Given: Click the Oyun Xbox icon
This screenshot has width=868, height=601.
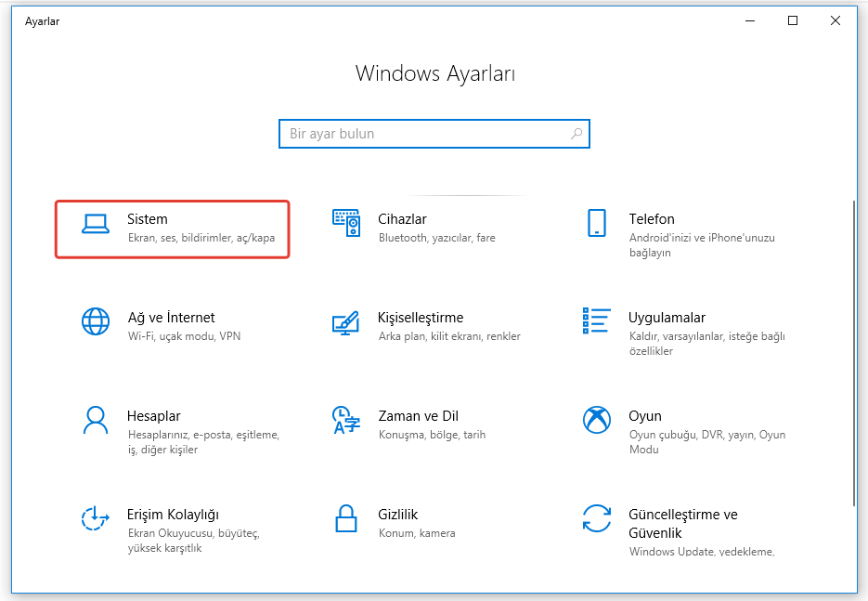Looking at the screenshot, I should (596, 420).
